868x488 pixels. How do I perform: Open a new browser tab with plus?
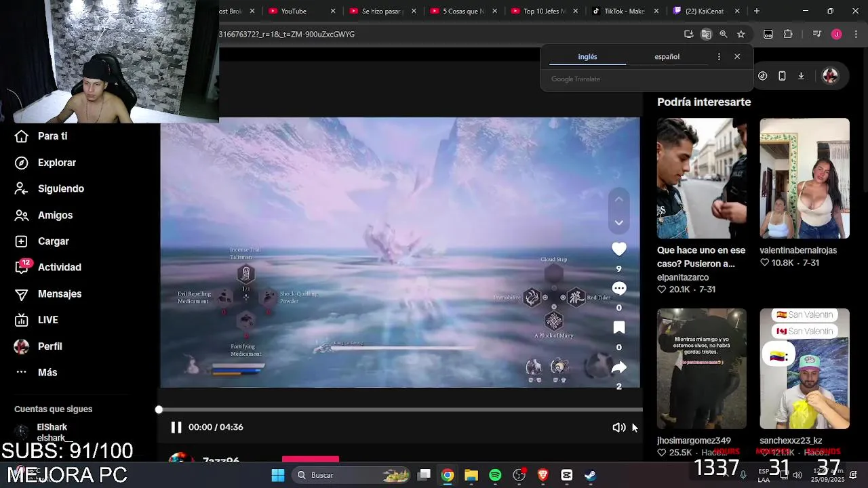pos(757,11)
